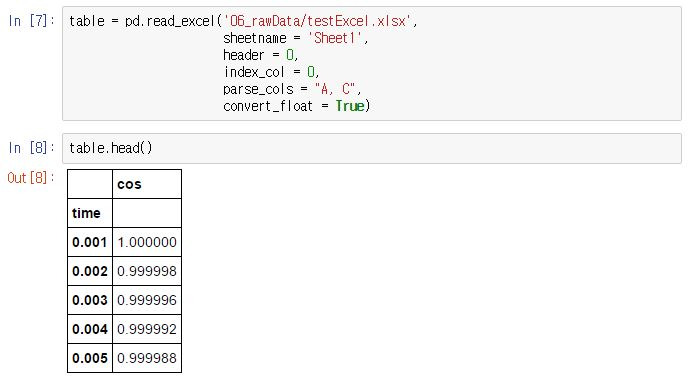Click cell value 0.999998

(147, 271)
